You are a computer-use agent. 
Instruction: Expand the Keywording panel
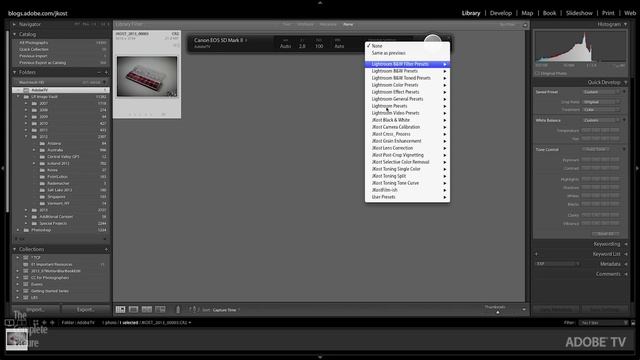pyautogui.click(x=626, y=244)
